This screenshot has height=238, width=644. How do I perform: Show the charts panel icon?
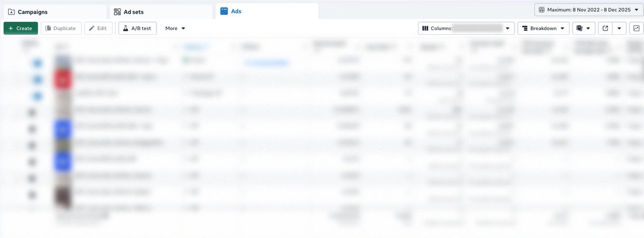pos(636,28)
